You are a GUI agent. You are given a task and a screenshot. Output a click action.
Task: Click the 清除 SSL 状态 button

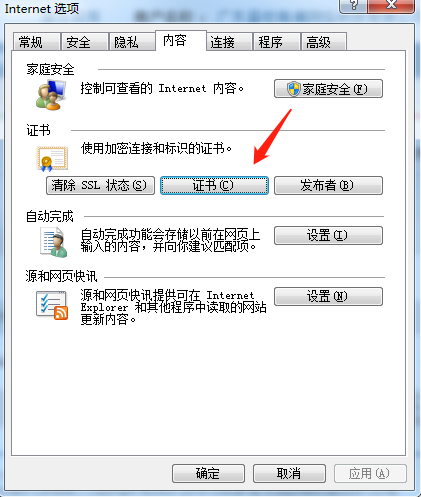[x=100, y=185]
